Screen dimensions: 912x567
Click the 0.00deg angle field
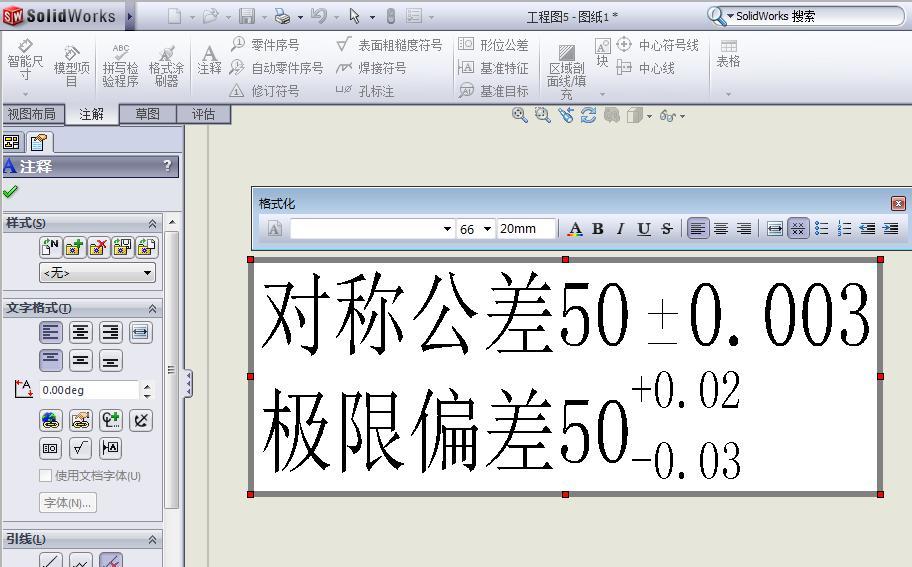click(x=90, y=390)
